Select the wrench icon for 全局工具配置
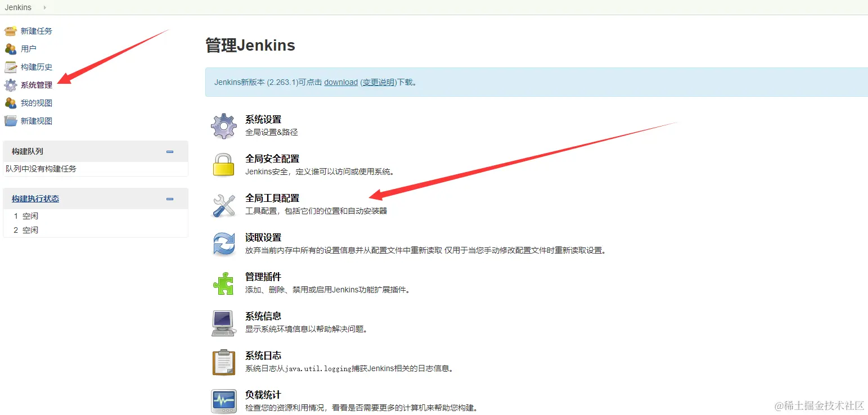The height and width of the screenshot is (415, 868). pos(223,204)
